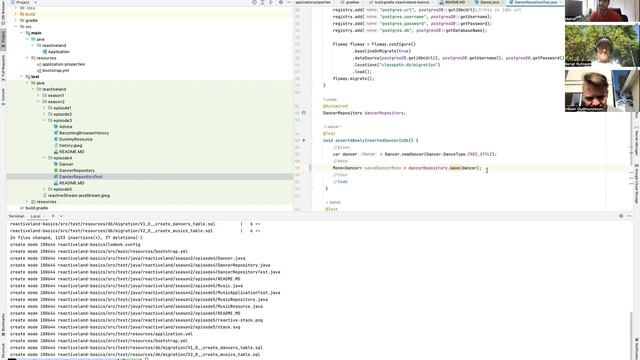Open the Commit tool window
This screenshot has height=360, width=640.
(3, 97)
